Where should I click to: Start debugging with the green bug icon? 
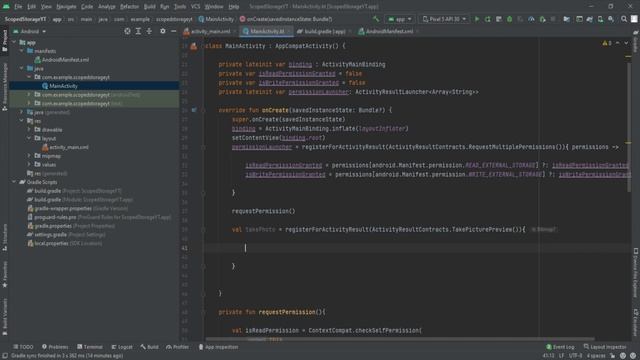509,19
